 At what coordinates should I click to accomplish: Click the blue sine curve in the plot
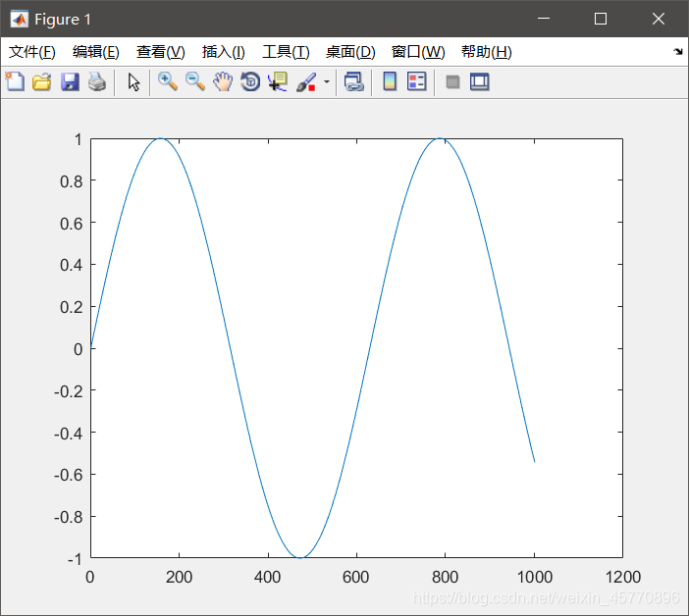point(230,348)
